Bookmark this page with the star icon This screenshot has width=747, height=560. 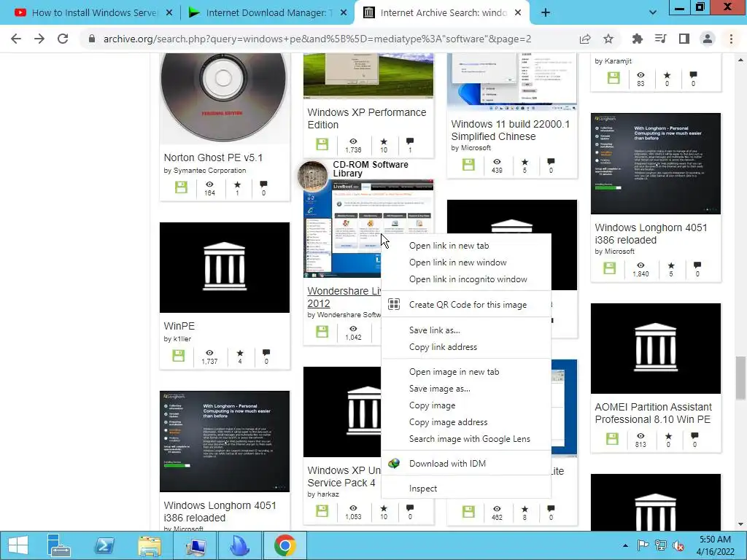pyautogui.click(x=608, y=39)
